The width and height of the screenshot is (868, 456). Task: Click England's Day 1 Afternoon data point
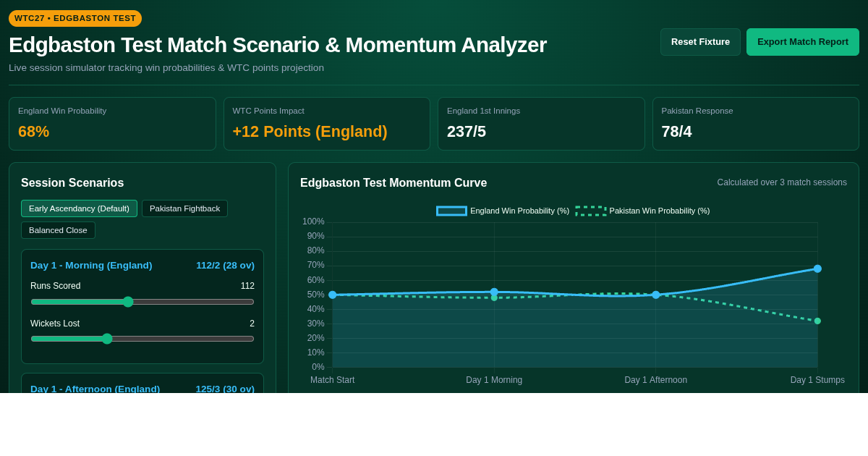656,295
